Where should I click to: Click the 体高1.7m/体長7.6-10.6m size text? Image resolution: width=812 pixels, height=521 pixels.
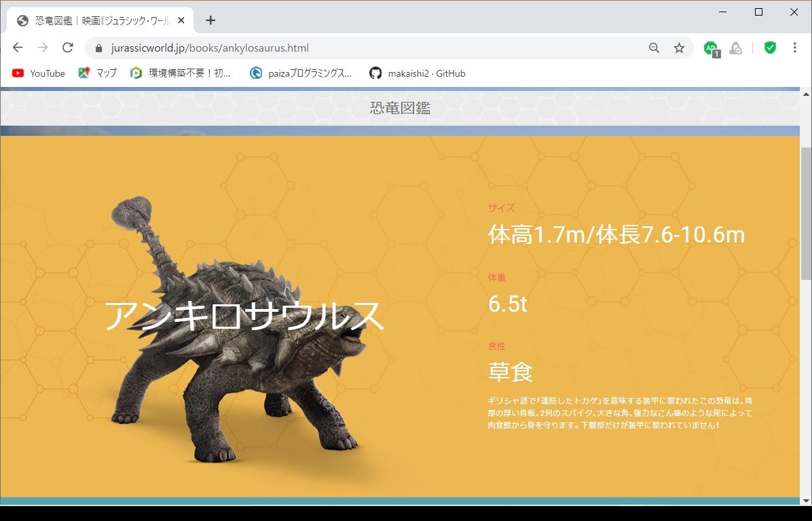coord(616,234)
